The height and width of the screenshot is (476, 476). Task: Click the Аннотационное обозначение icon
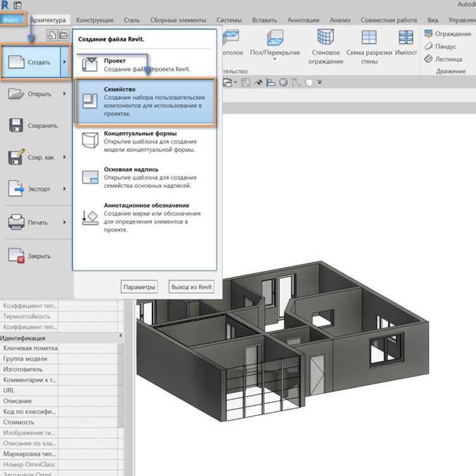(x=90, y=218)
